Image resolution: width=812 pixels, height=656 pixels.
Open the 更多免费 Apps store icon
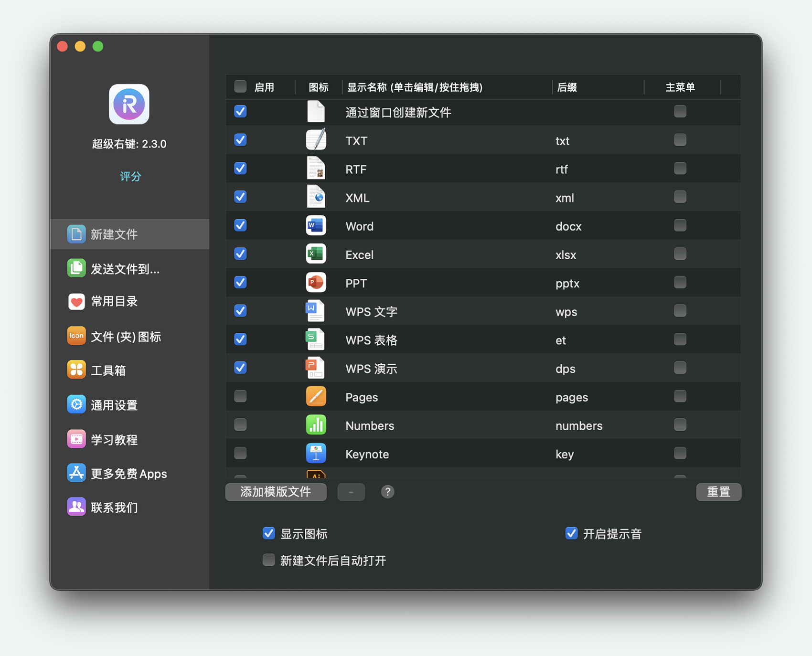coord(76,473)
